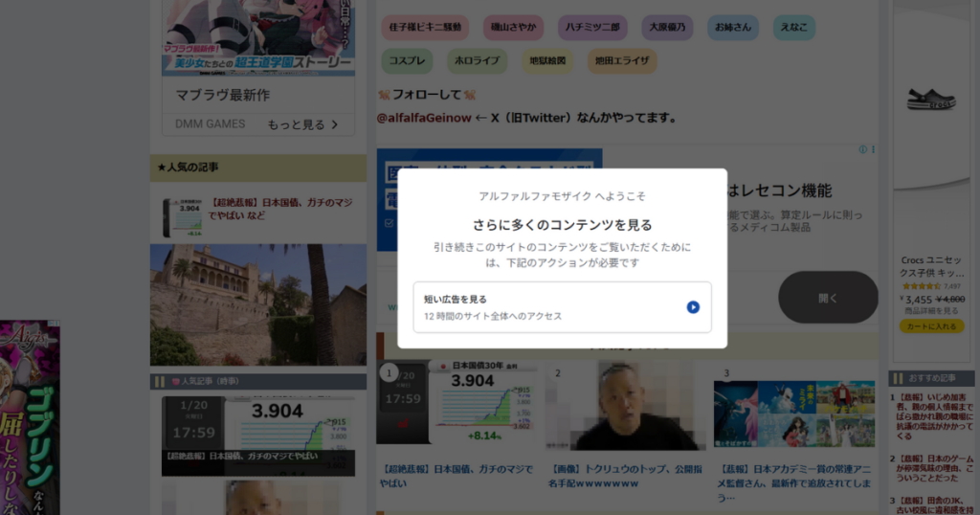This screenshot has height=515, width=980.
Task: Choose the お姉さん tag
Action: pos(733,27)
